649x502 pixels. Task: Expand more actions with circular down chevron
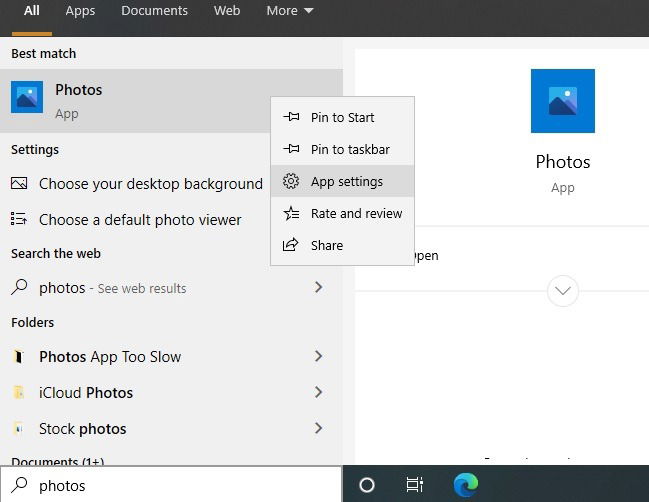click(562, 291)
